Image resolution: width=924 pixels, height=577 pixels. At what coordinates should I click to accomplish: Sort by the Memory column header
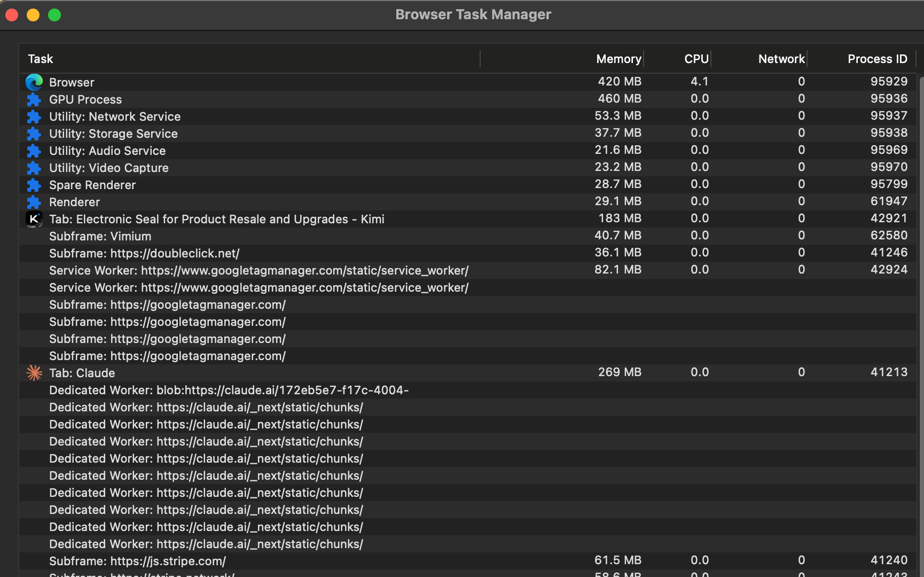coord(618,59)
